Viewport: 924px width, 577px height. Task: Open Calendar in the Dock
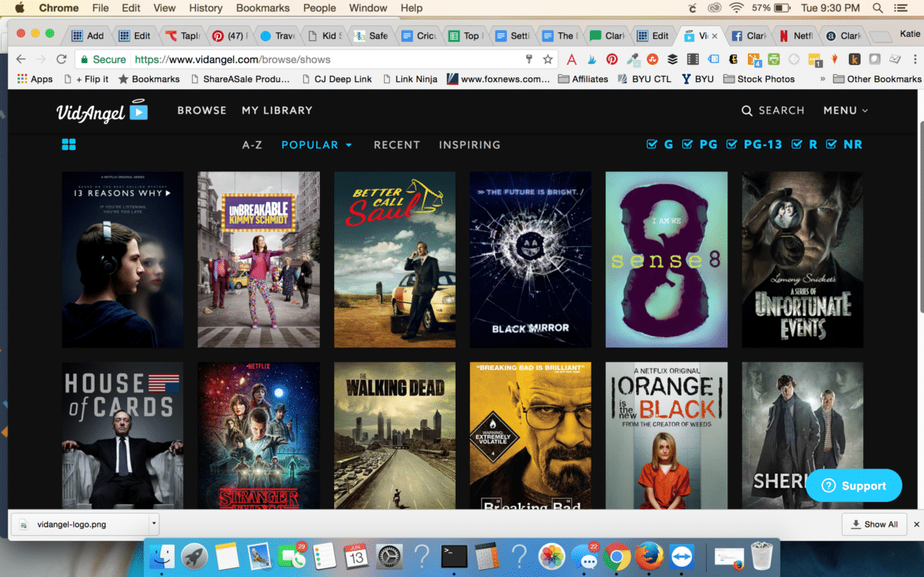[x=356, y=556]
